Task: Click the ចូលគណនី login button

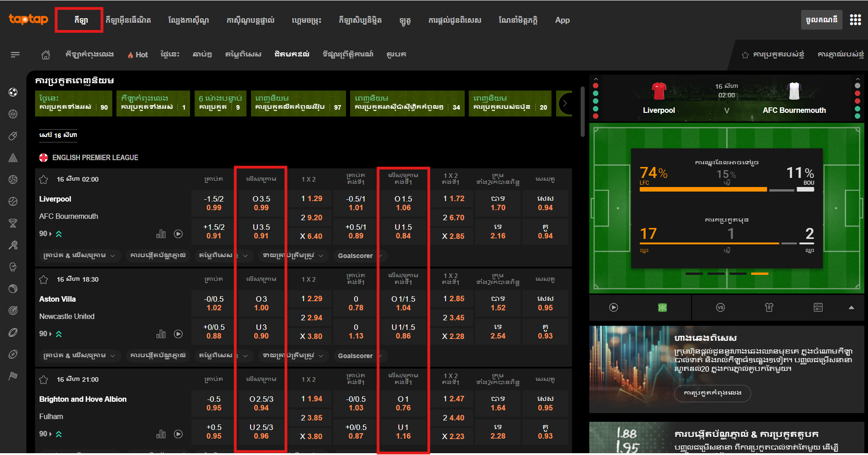Action: [x=821, y=20]
